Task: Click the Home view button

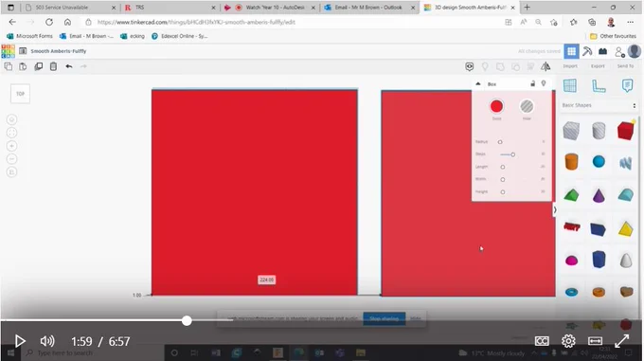Action: coord(12,119)
